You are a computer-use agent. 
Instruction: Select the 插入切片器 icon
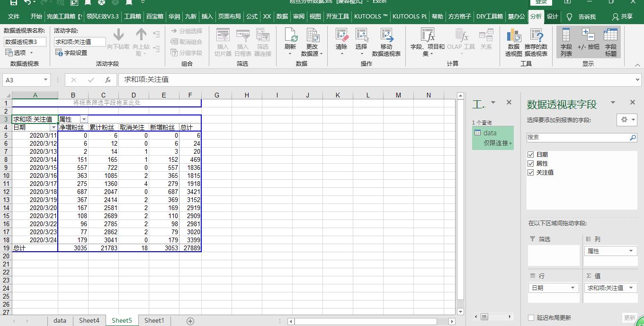pos(222,42)
